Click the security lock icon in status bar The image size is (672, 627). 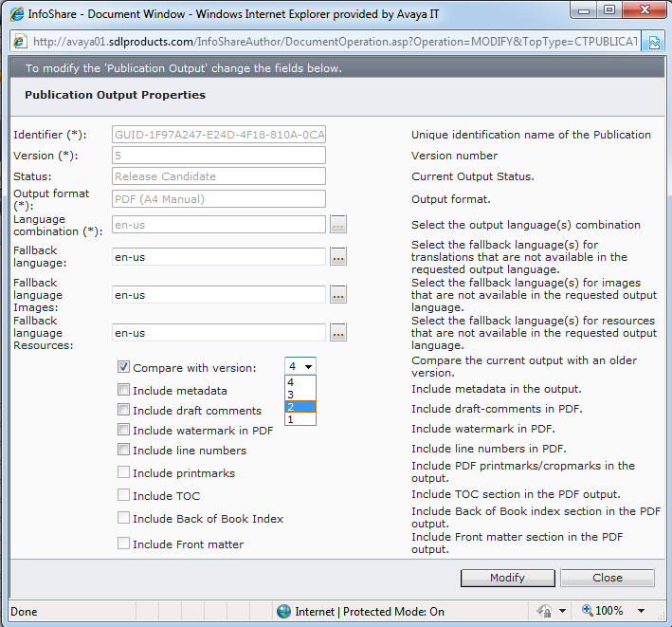pos(544,611)
